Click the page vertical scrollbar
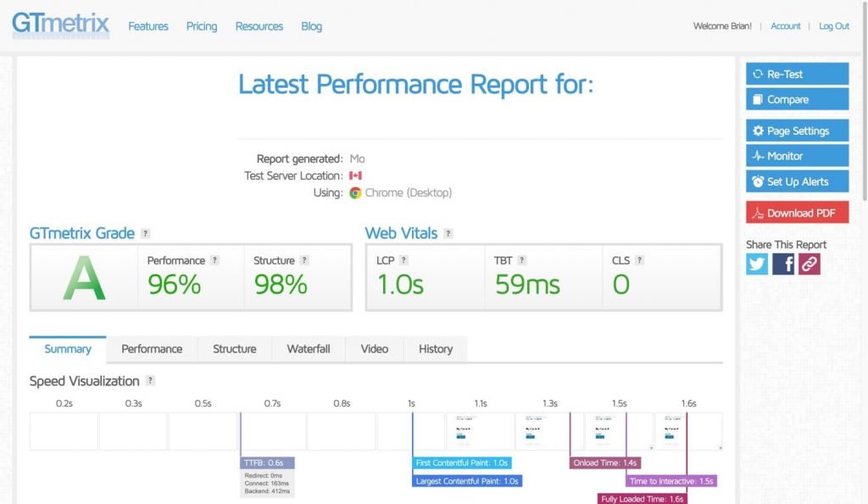 [865, 100]
